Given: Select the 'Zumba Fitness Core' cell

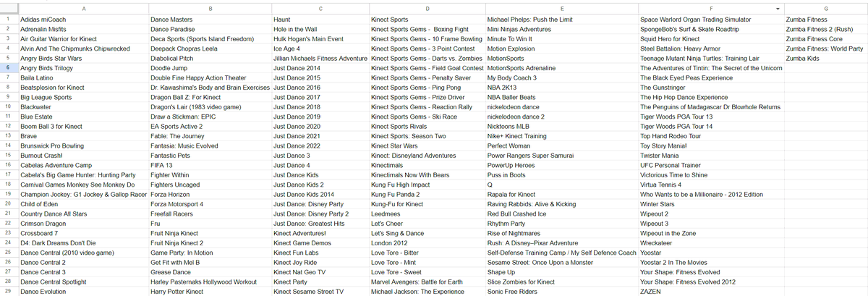Looking at the screenshot, I should tap(825, 38).
